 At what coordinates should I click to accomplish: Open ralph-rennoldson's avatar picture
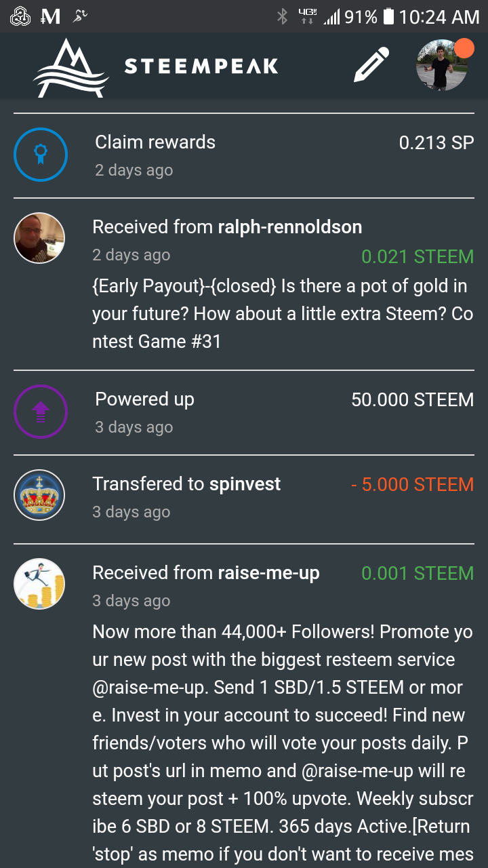[40, 238]
